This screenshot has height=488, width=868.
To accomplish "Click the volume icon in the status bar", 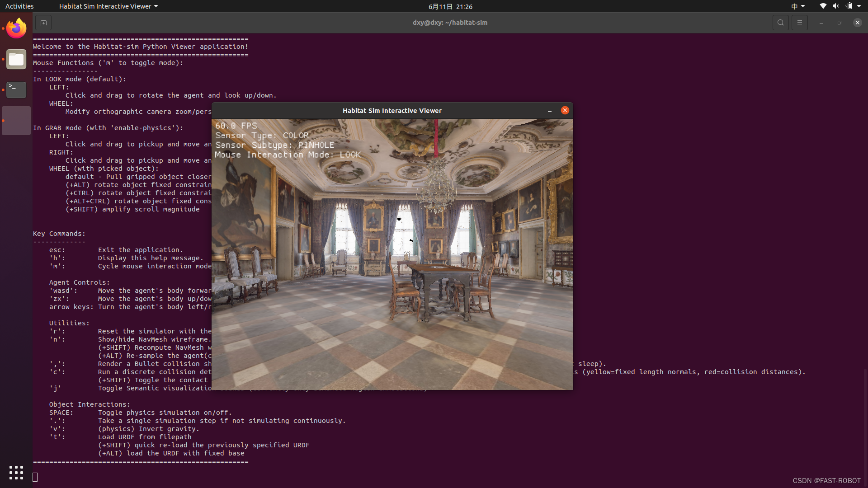I will click(835, 6).
